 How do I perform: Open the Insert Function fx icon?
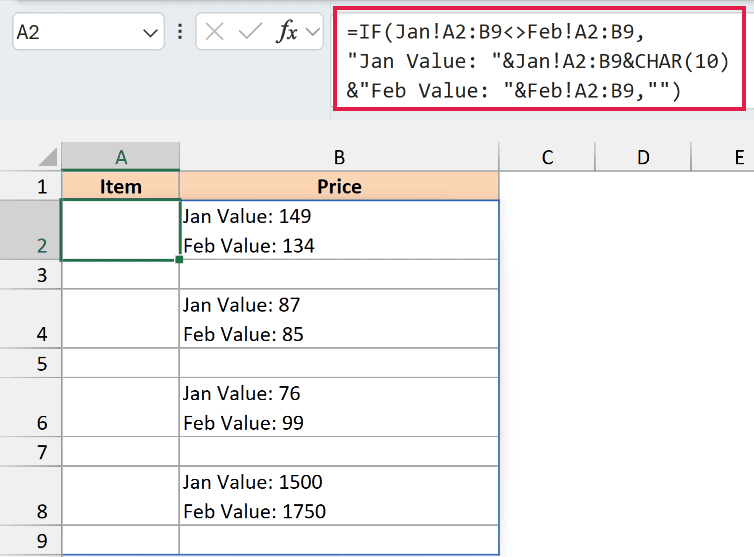[287, 32]
